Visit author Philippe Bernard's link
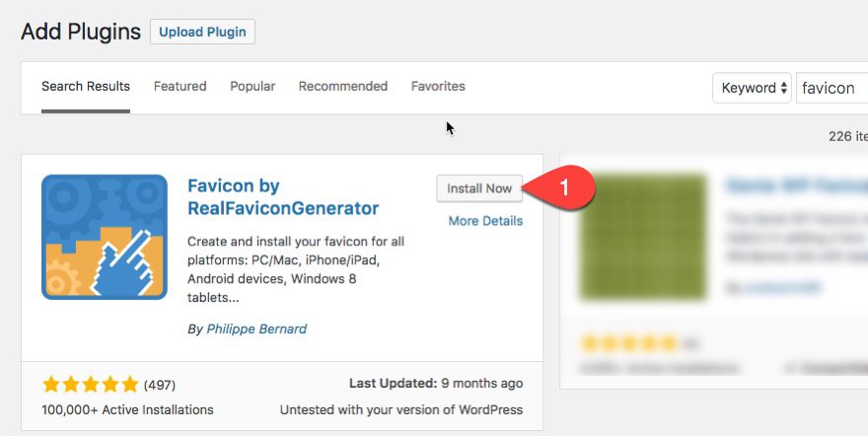This screenshot has width=868, height=436. 256,328
